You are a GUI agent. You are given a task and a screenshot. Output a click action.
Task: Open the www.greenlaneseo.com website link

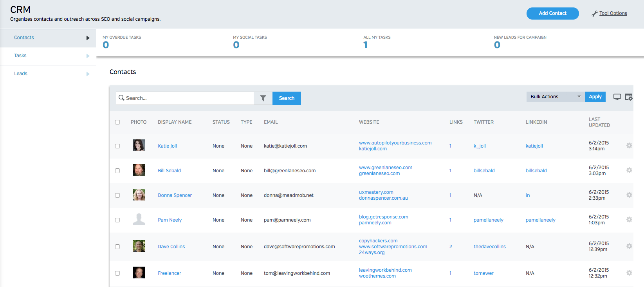pyautogui.click(x=385, y=168)
